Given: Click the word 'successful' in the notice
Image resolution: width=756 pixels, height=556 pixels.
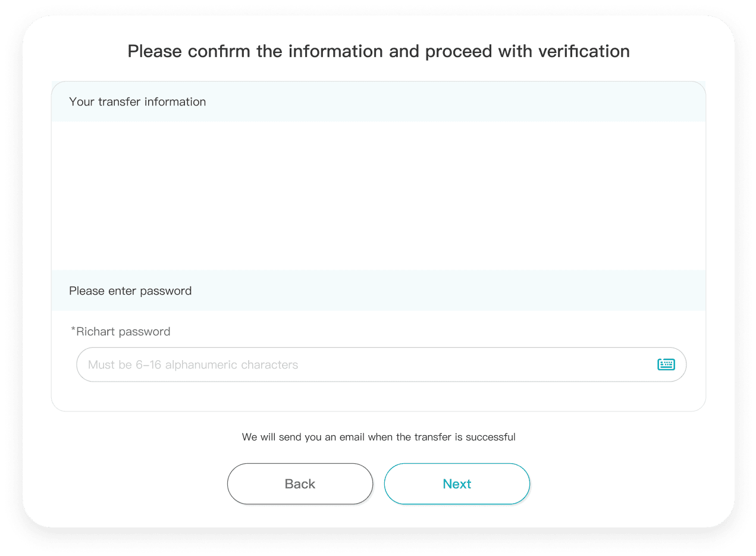Looking at the screenshot, I should [x=491, y=437].
